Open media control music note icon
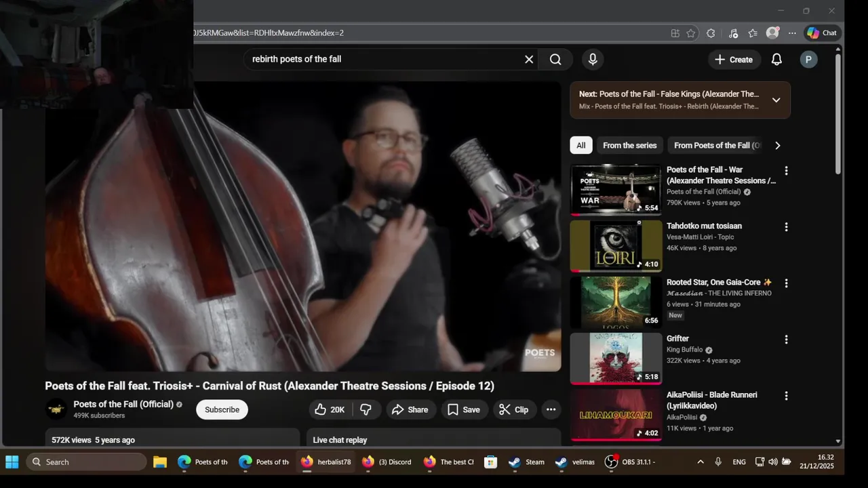This screenshot has width=868, height=488. [733, 33]
